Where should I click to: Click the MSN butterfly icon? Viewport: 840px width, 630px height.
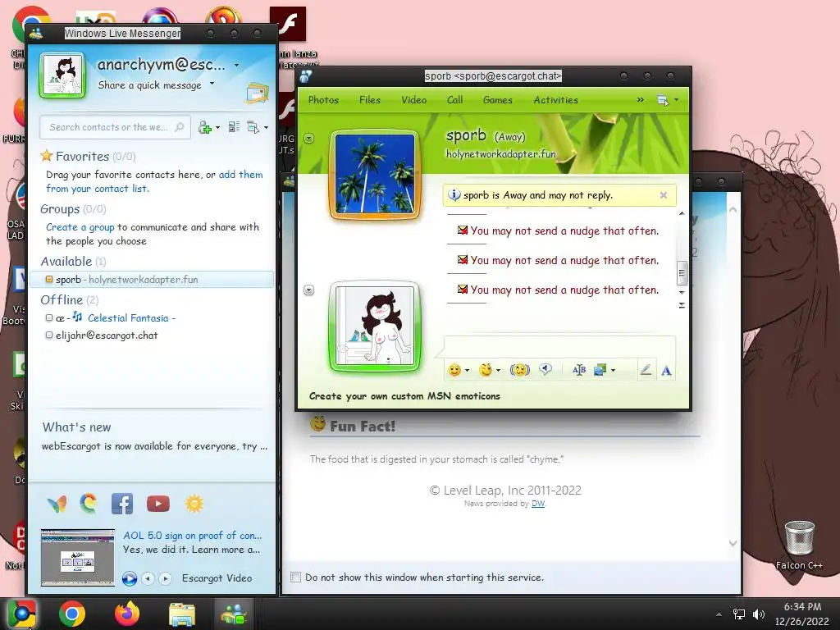click(x=57, y=504)
